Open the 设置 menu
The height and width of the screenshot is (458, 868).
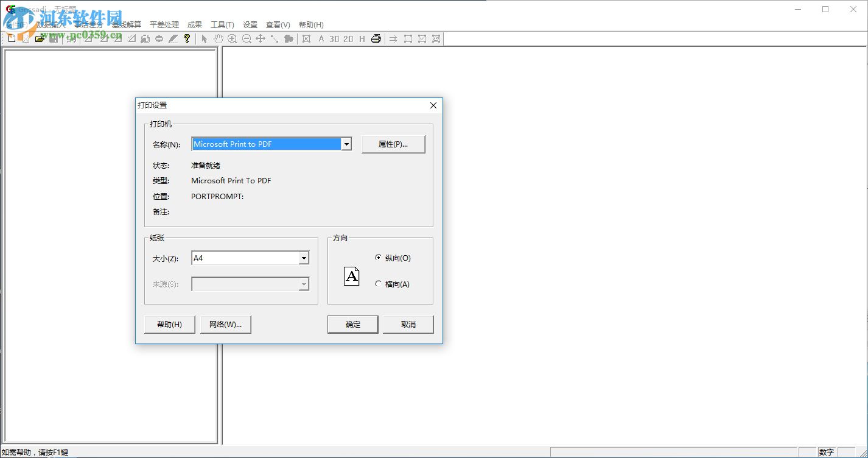250,25
